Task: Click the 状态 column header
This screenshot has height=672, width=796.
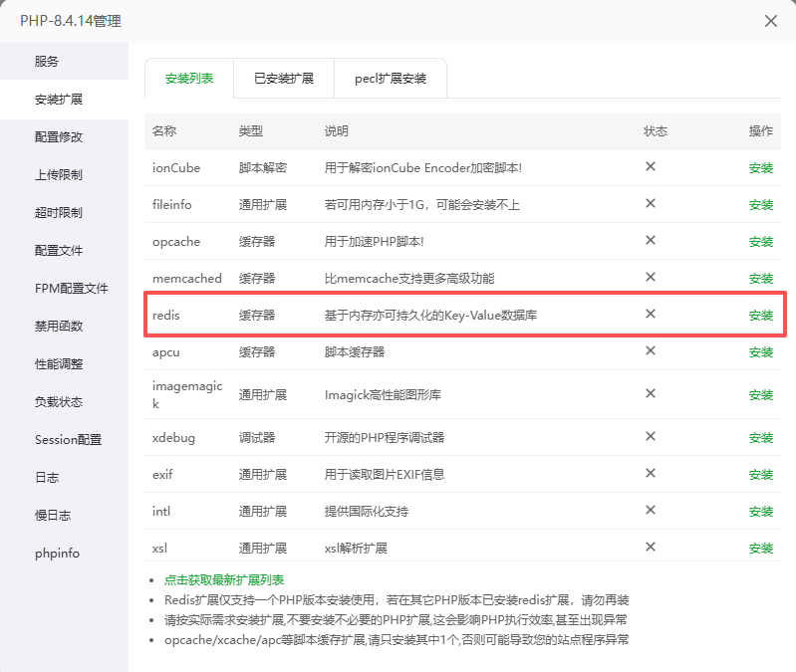Action: (x=656, y=130)
